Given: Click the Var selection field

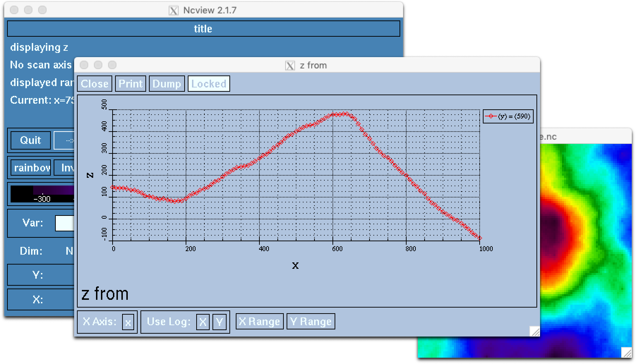Looking at the screenshot, I should click(x=65, y=223).
